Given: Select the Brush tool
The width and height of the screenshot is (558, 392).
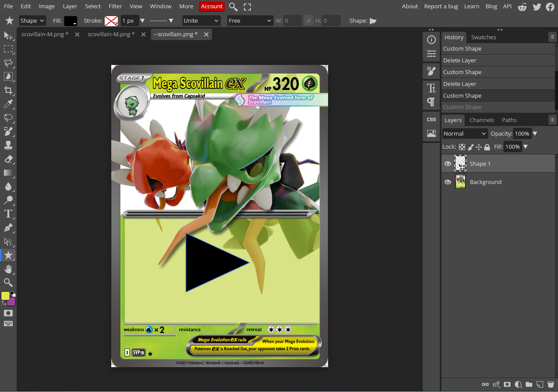Looking at the screenshot, I should pos(8,131).
